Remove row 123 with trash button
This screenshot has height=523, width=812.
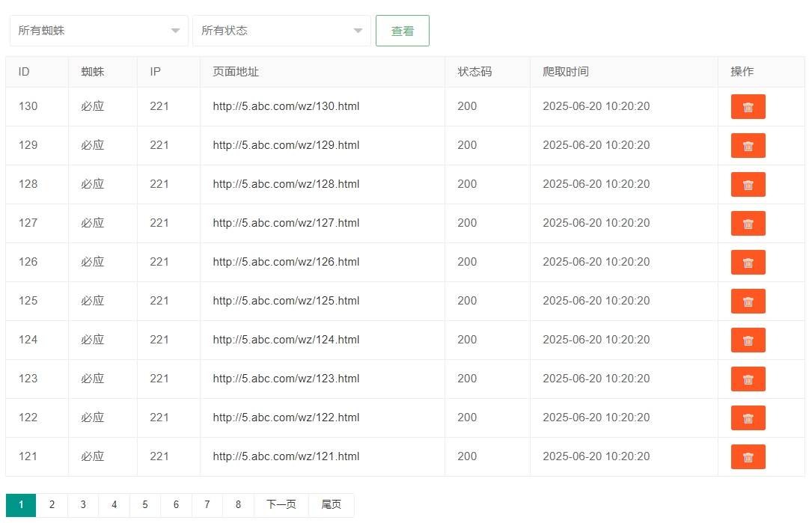pos(748,379)
